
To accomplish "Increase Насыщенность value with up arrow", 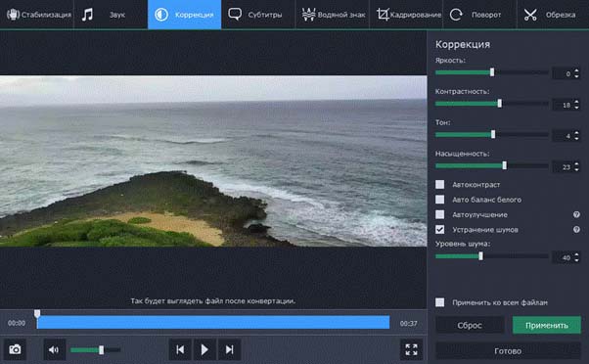I will pos(576,163).
